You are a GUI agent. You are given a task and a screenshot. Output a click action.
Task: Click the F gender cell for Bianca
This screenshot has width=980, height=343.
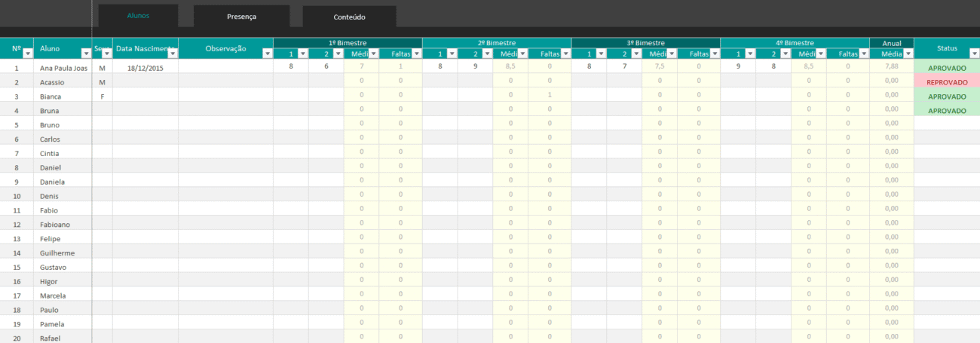102,96
